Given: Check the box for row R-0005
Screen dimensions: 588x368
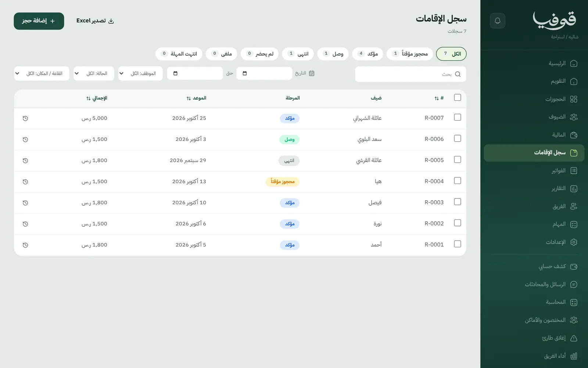Looking at the screenshot, I should pos(458,160).
